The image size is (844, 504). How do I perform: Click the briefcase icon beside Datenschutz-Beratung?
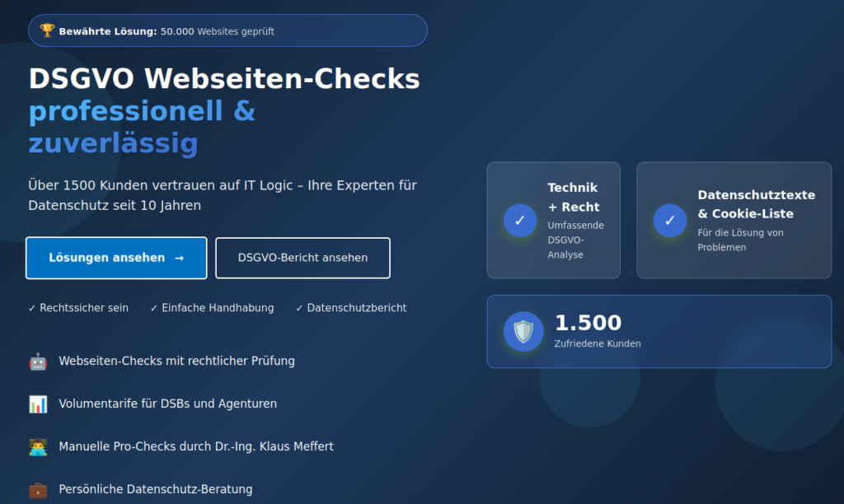point(38,489)
